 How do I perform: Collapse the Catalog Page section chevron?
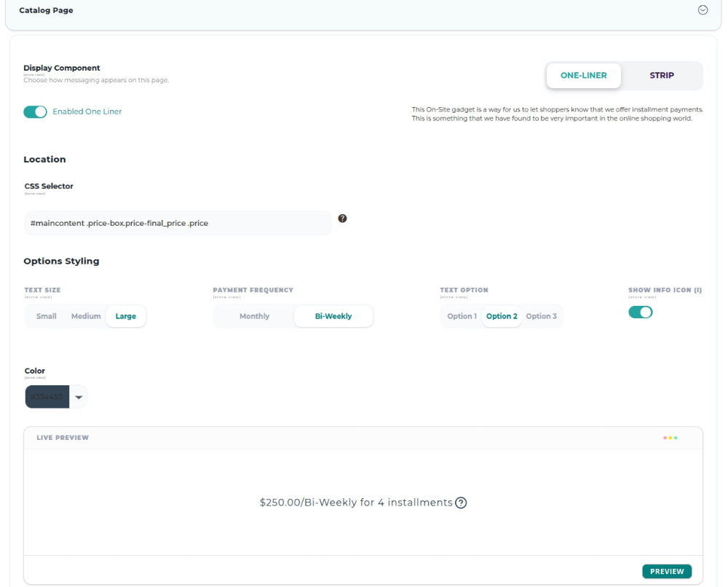coord(703,9)
